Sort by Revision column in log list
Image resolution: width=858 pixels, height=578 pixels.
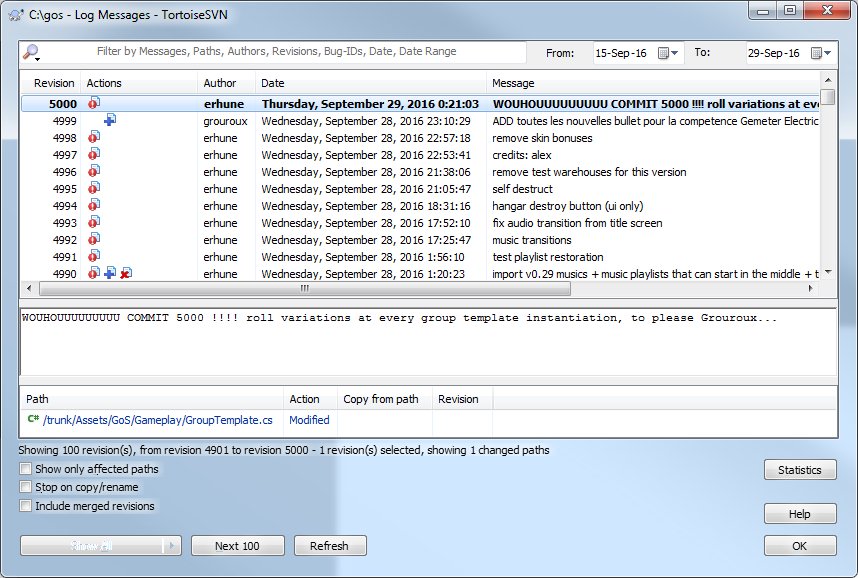[50, 83]
